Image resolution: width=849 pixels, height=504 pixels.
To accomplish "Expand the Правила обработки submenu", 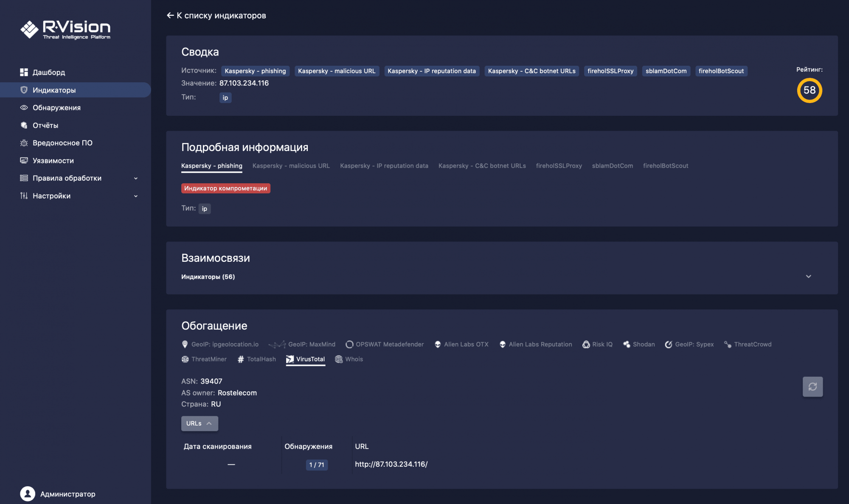I will (x=135, y=178).
